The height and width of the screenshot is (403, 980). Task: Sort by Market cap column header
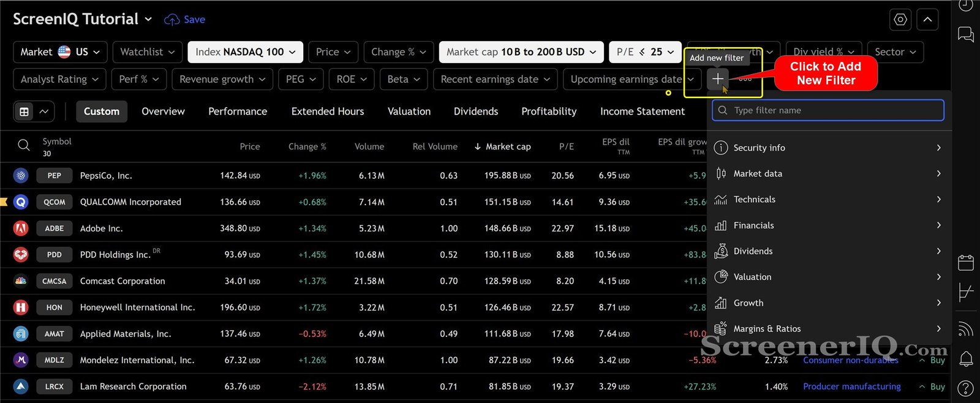click(x=502, y=146)
